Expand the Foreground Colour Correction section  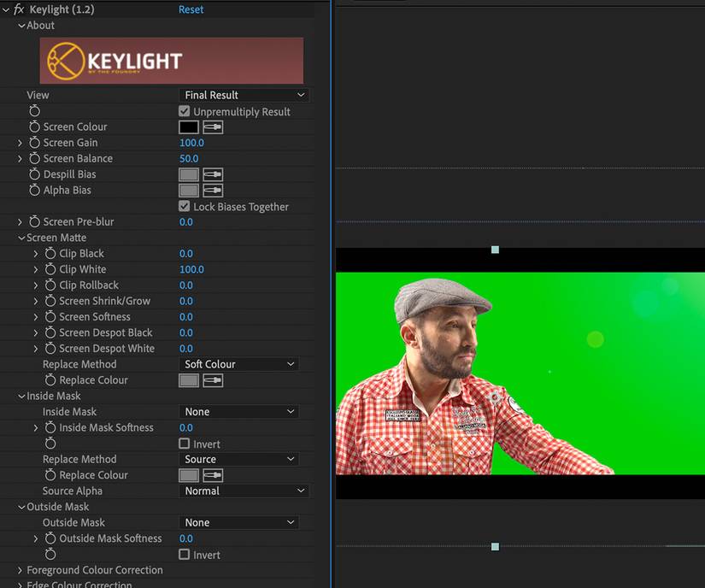pyautogui.click(x=21, y=570)
